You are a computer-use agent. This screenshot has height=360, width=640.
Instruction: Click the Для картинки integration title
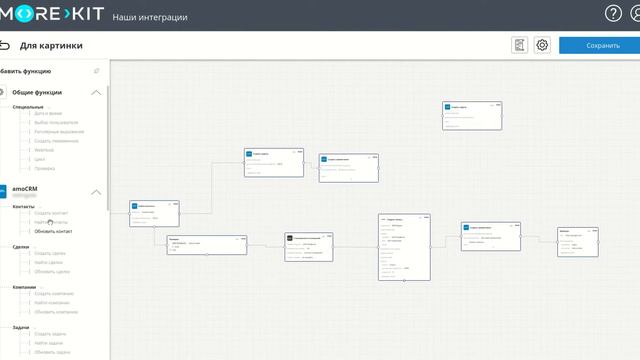51,45
